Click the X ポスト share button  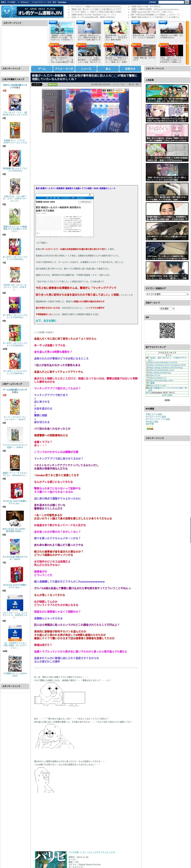37,85
